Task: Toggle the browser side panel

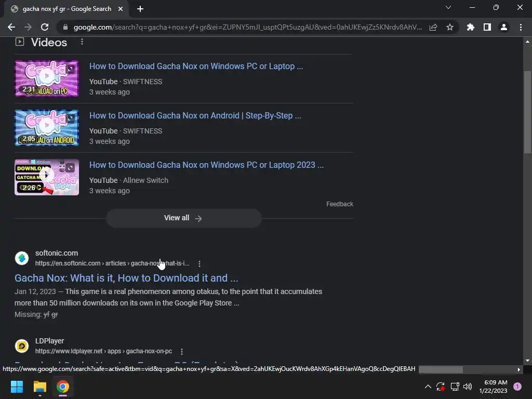Action: tap(487, 27)
